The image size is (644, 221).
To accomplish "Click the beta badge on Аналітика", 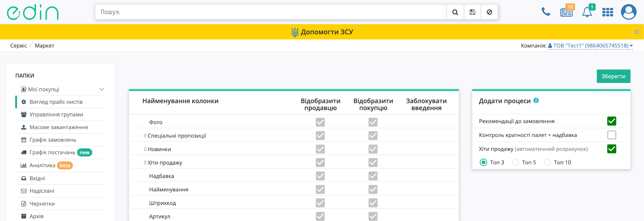I will pyautogui.click(x=65, y=165).
